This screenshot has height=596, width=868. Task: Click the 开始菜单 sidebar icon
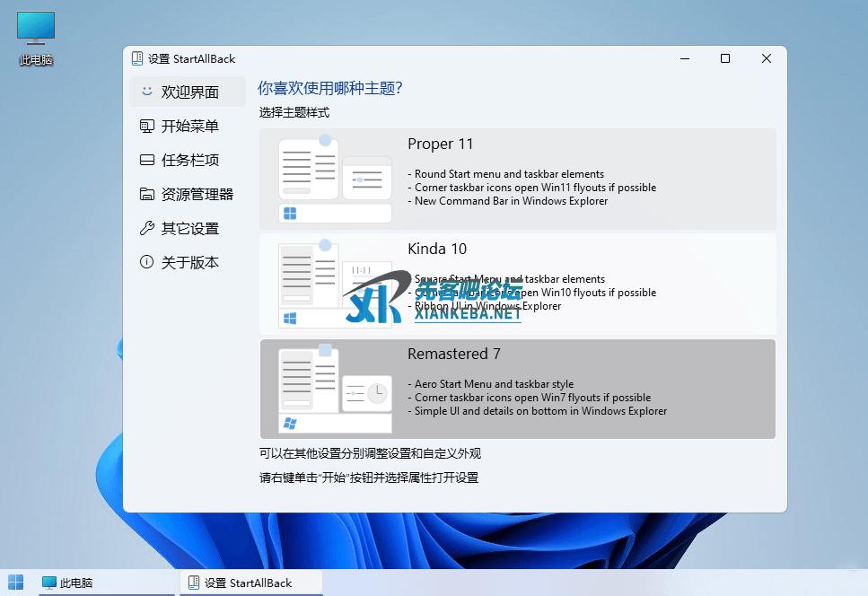pos(146,127)
